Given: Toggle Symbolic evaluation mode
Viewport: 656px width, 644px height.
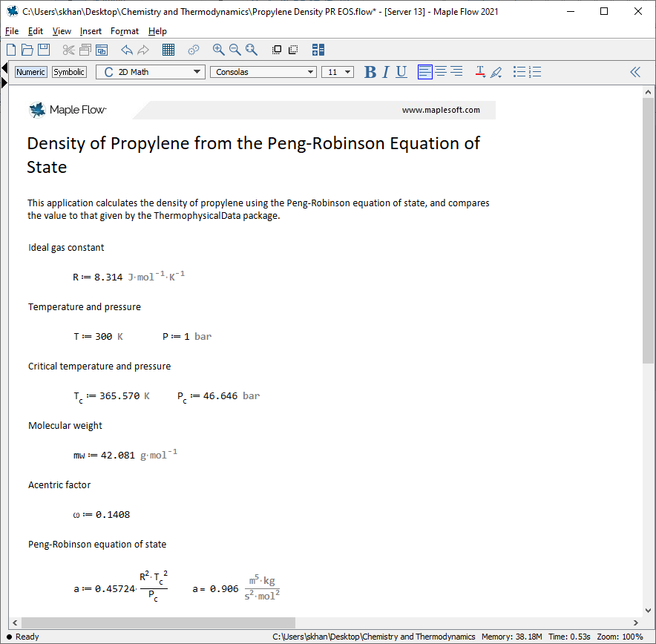Looking at the screenshot, I should pos(69,72).
